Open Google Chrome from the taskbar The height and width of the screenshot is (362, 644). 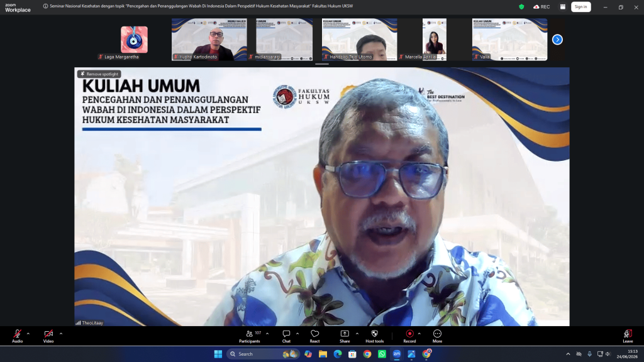tap(367, 354)
